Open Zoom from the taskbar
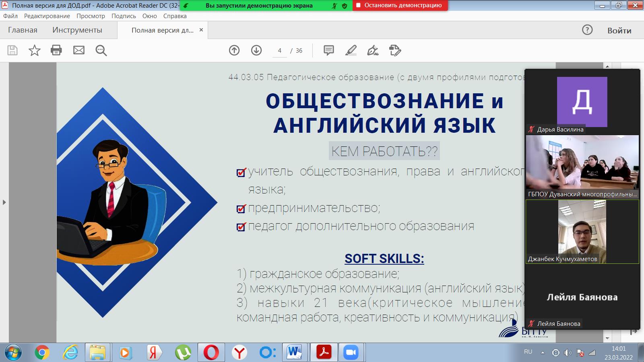 pos(351,353)
